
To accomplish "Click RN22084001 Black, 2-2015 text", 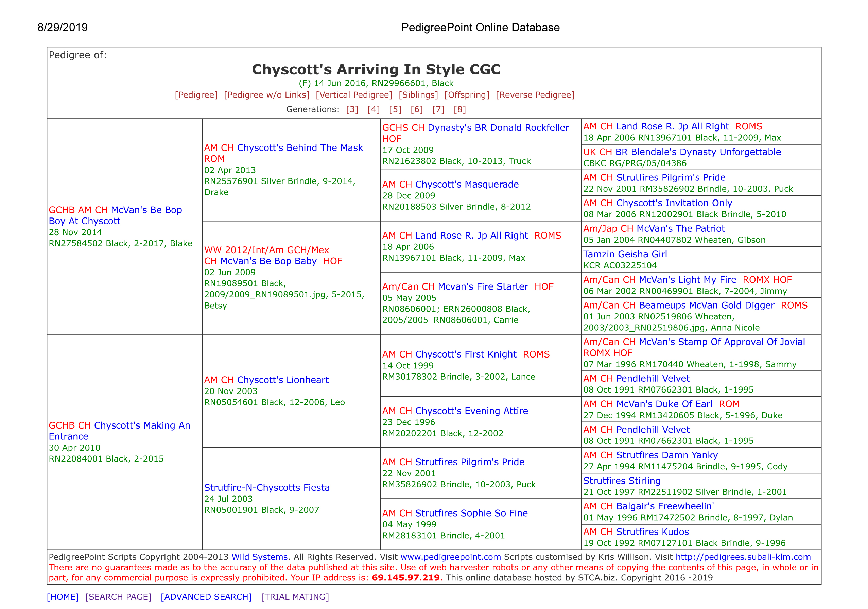I will click(106, 458).
